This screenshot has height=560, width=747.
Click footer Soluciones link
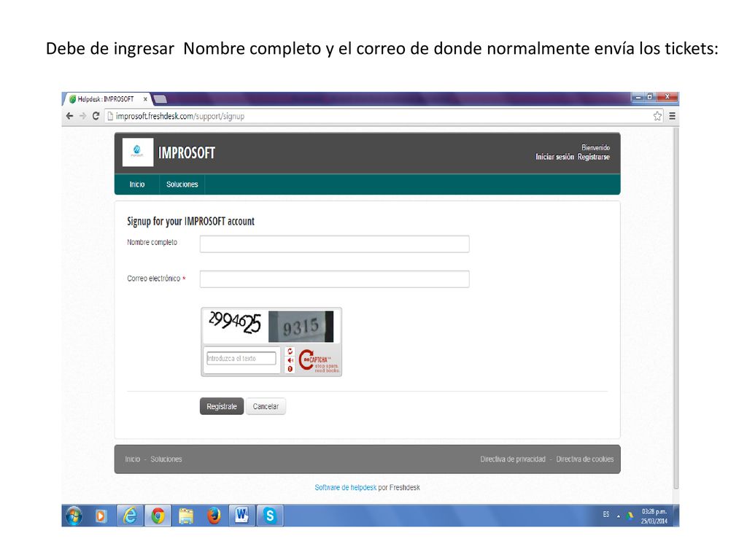(x=166, y=459)
